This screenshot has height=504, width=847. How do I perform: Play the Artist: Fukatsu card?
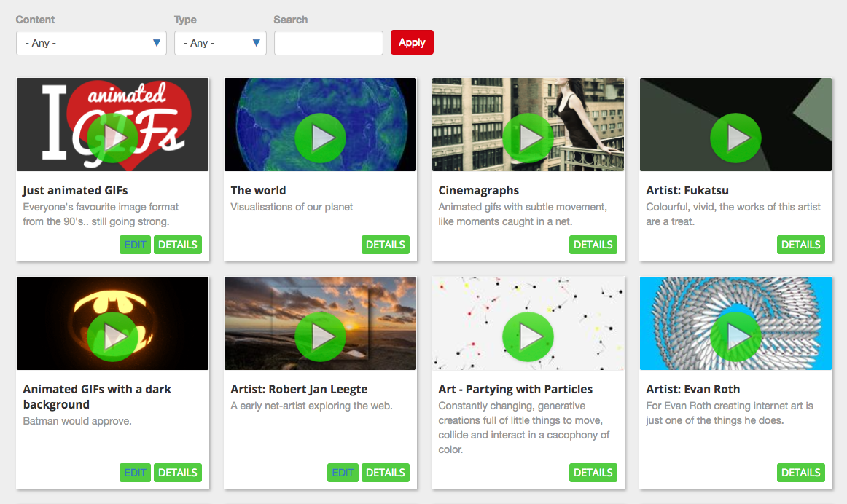(735, 138)
